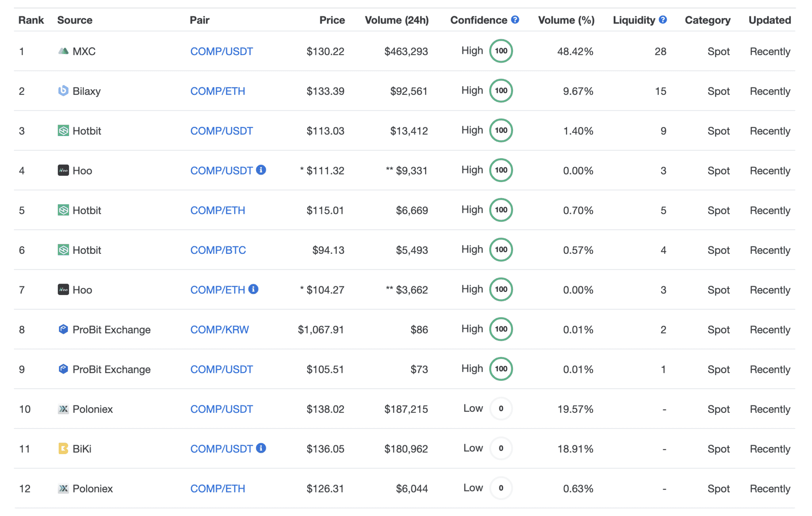812x516 pixels.
Task: Click Hoo logo in rank 7 row
Action: pyautogui.click(x=63, y=290)
